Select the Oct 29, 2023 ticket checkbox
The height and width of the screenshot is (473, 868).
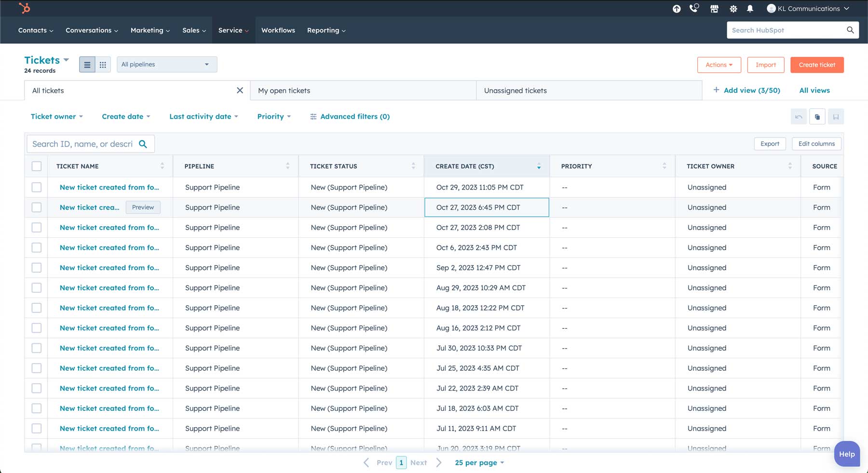pyautogui.click(x=37, y=187)
